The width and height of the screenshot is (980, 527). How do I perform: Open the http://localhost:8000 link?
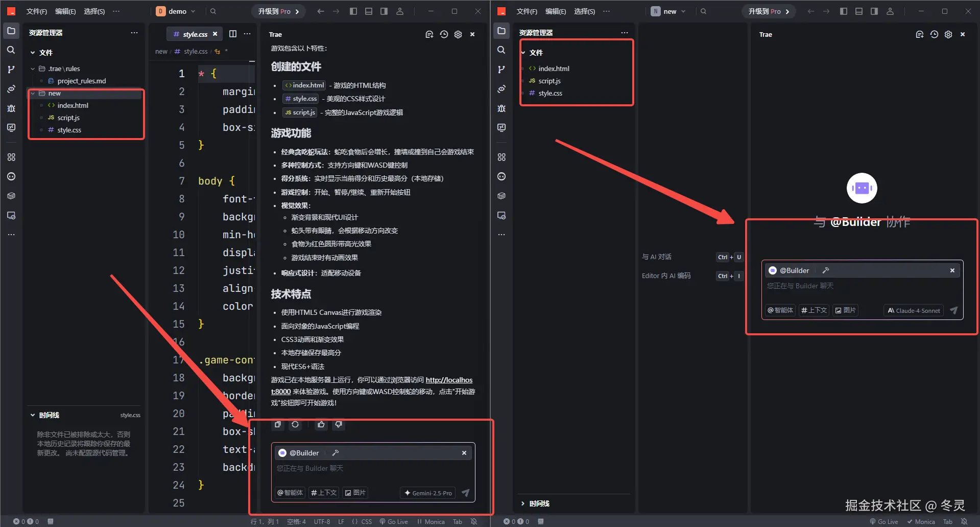449,380
